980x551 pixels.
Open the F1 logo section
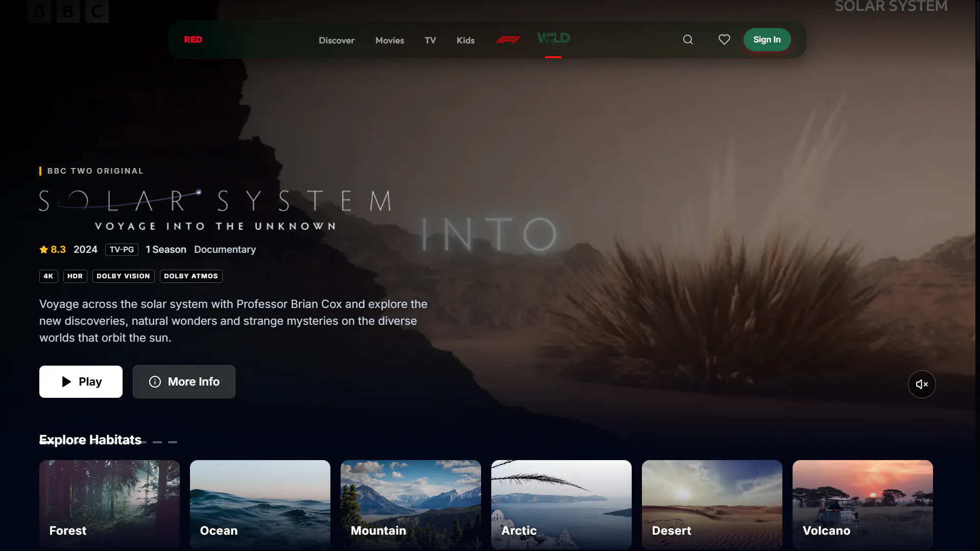click(x=508, y=40)
